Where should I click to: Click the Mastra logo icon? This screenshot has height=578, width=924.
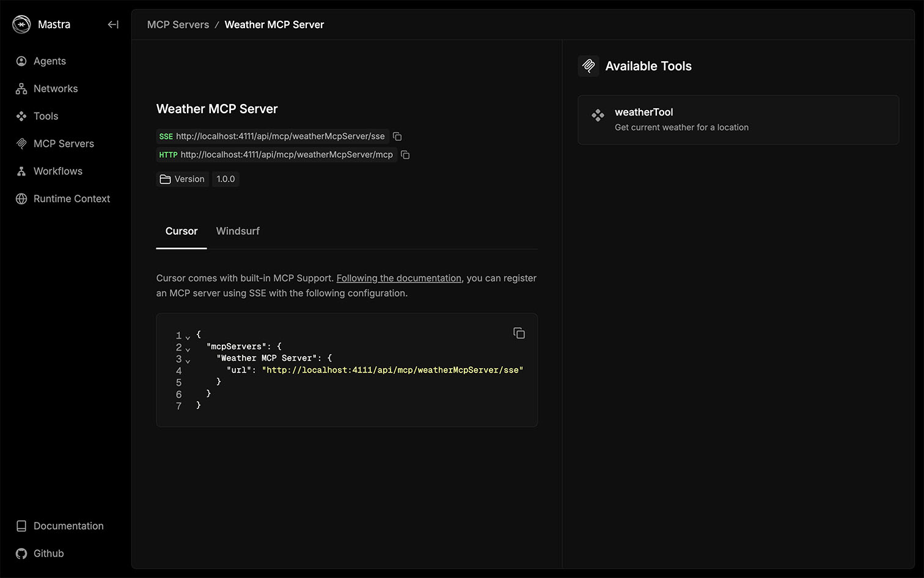click(x=21, y=24)
